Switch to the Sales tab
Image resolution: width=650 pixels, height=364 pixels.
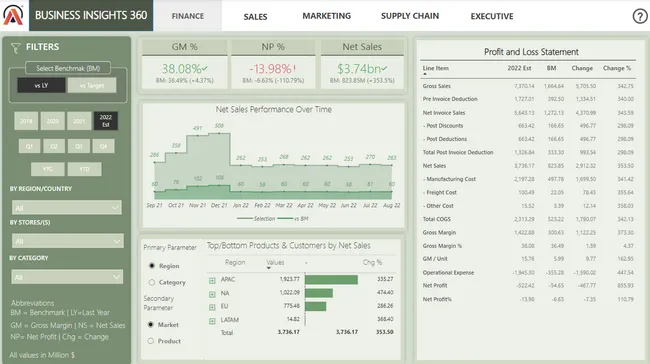point(255,17)
